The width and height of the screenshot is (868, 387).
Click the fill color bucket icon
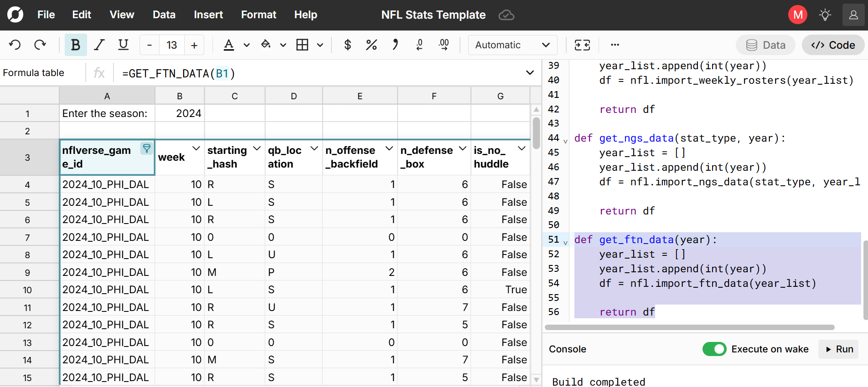(266, 45)
